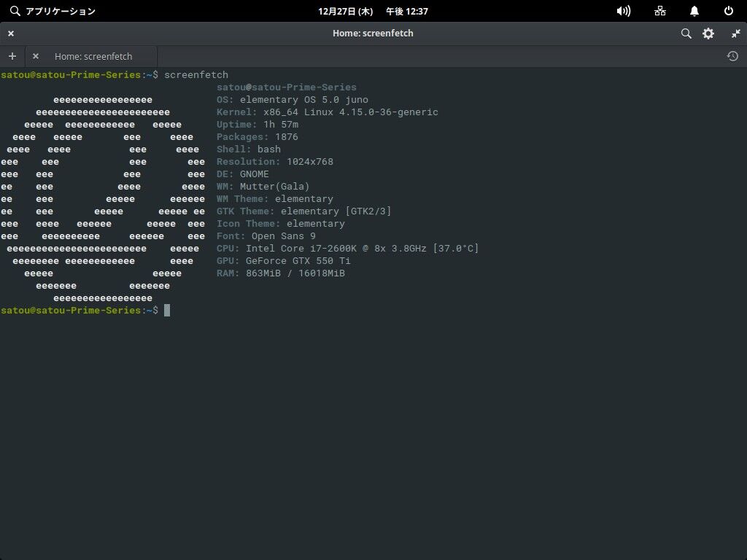Open the アプリケーション applications menu

tap(53, 11)
